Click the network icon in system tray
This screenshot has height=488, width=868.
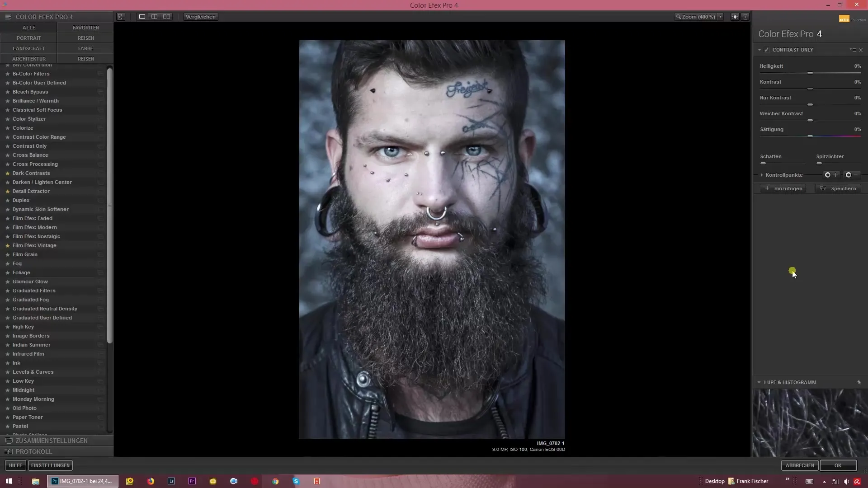(835, 482)
